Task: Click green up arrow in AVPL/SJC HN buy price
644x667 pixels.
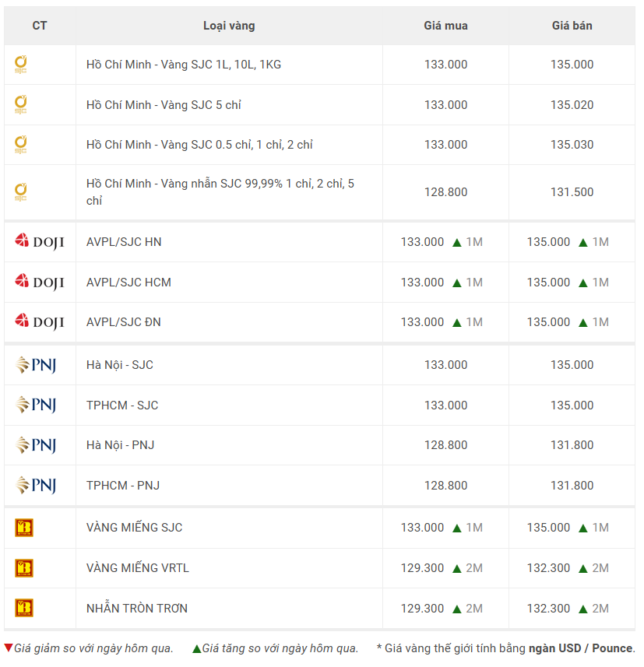Action: [x=456, y=243]
